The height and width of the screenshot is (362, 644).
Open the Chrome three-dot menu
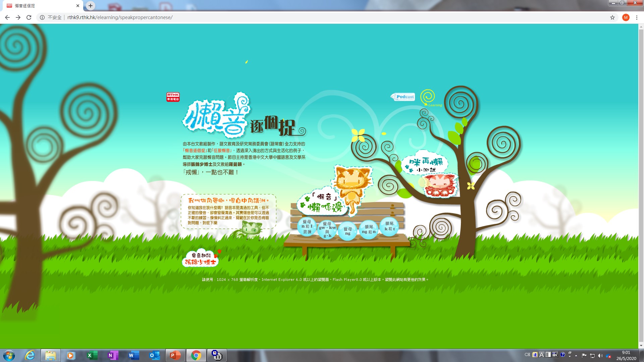[x=637, y=17]
